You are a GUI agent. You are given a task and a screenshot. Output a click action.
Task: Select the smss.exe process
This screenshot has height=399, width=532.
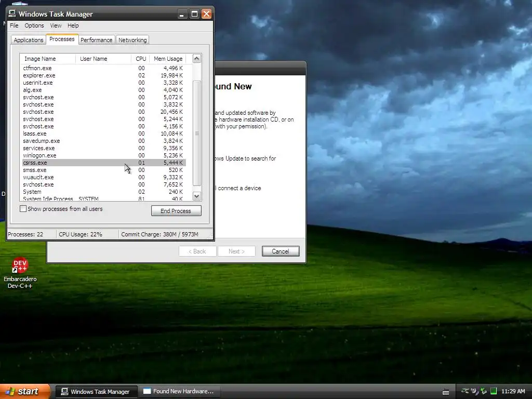104,170
